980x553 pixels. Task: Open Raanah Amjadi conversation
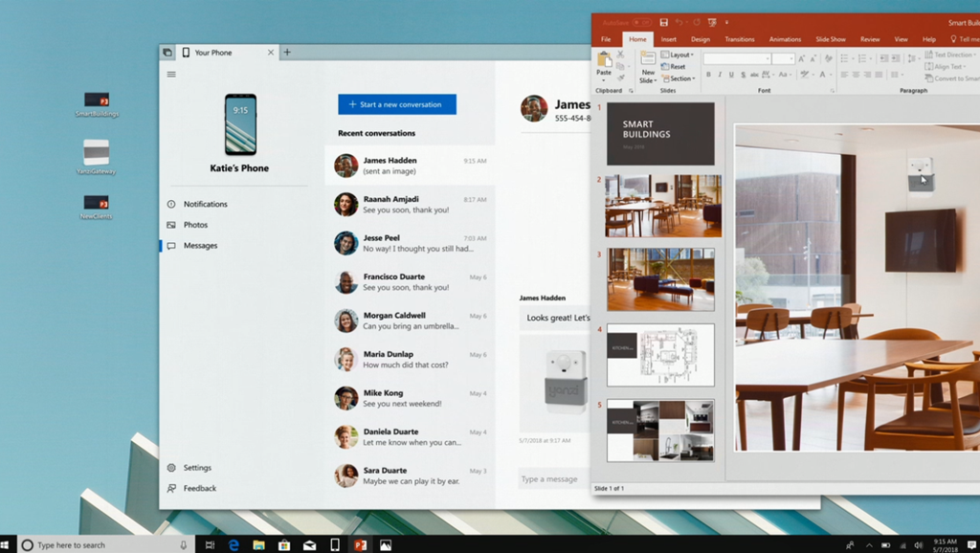(x=410, y=205)
